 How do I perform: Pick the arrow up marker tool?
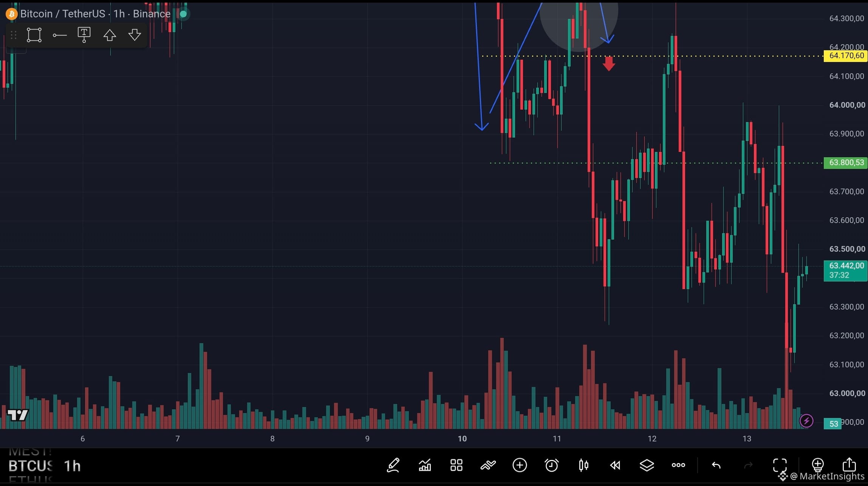click(110, 35)
